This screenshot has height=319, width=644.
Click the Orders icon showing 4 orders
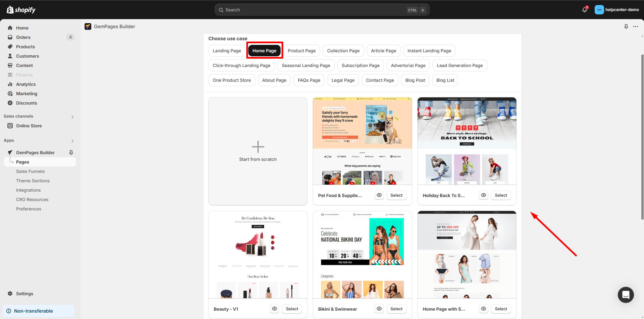pos(10,37)
